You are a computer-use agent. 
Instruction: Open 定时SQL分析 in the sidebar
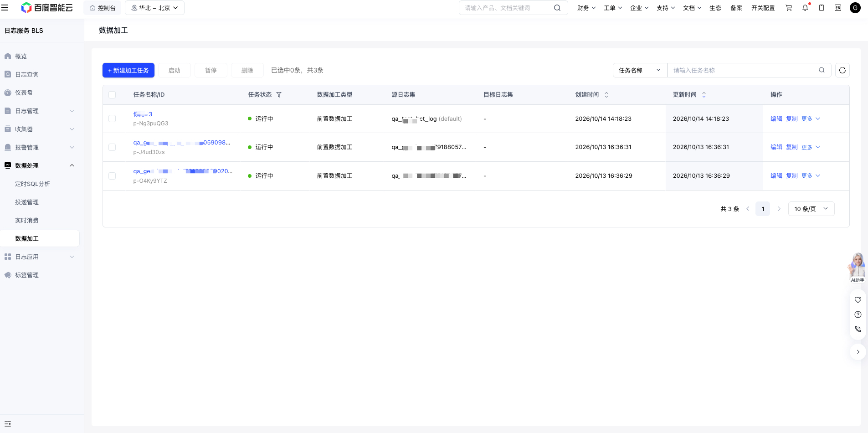[x=32, y=184]
